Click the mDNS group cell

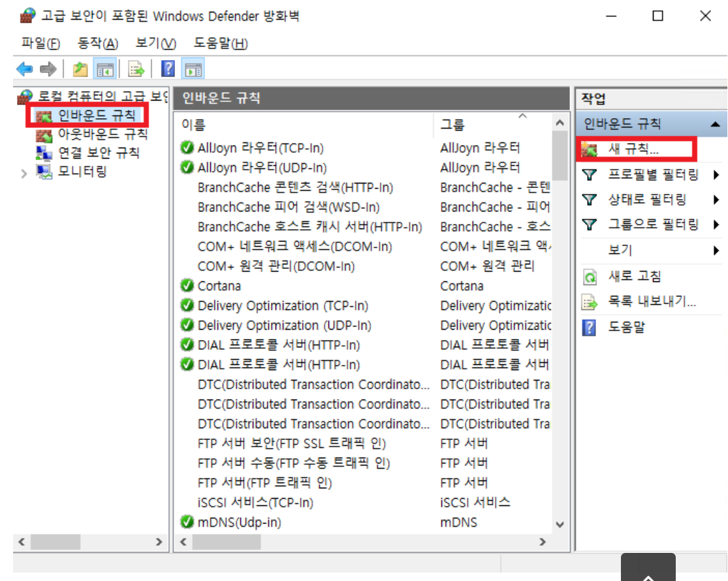pyautogui.click(x=459, y=522)
